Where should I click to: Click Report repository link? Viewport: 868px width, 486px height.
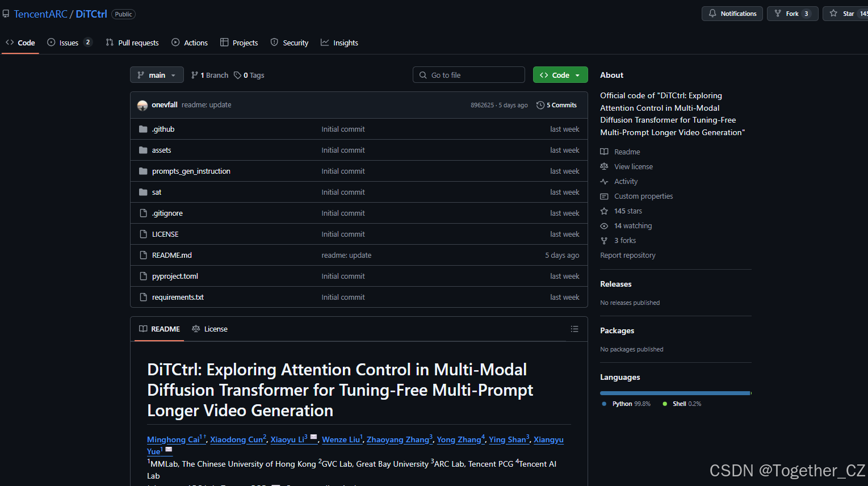628,255
